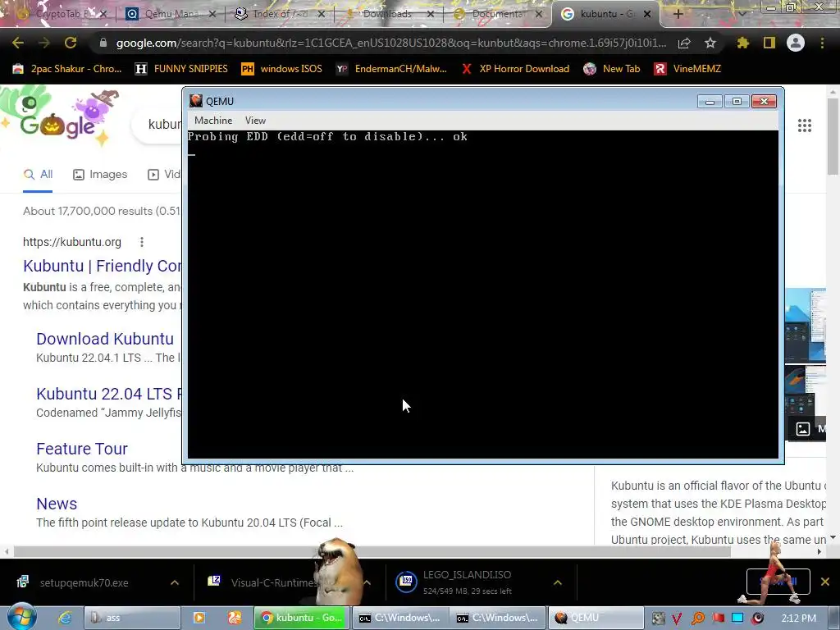Expand LEGO_ISLANDI.ISO download options
This screenshot has width=840, height=630.
click(x=558, y=582)
